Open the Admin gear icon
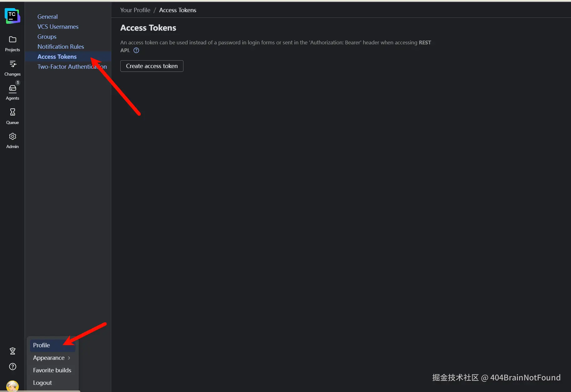 [x=13, y=136]
